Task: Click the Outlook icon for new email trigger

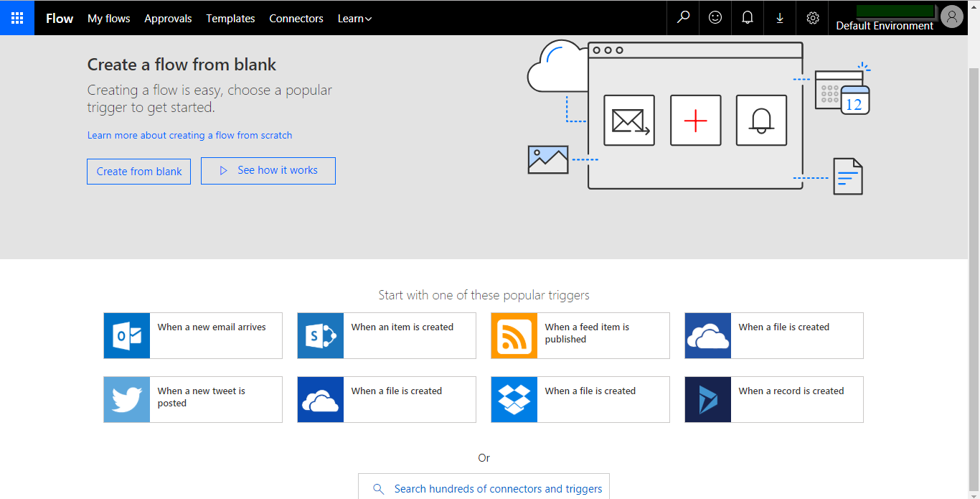Action: (x=127, y=335)
